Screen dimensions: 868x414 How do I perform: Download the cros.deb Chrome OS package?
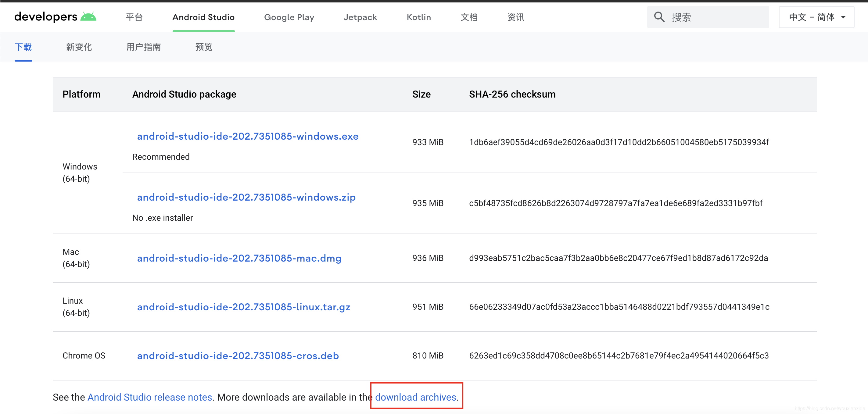tap(238, 356)
